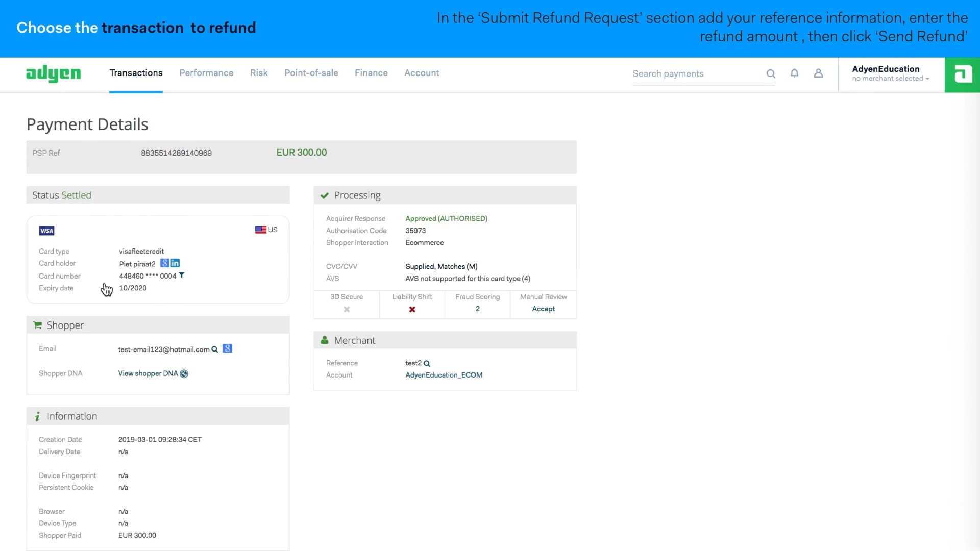Click the test2 merchant reference link
Viewport: 980px width, 551px height.
tap(413, 363)
